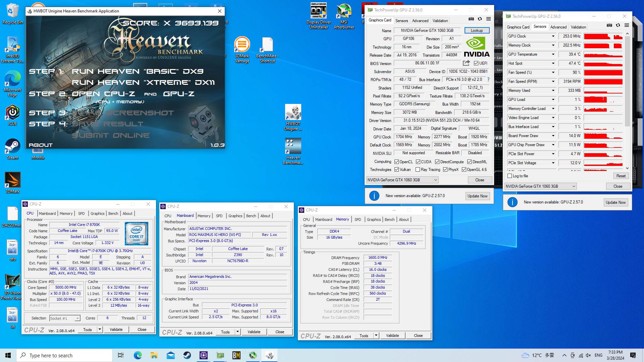Toggle DirectCompute checkbox

point(437,162)
